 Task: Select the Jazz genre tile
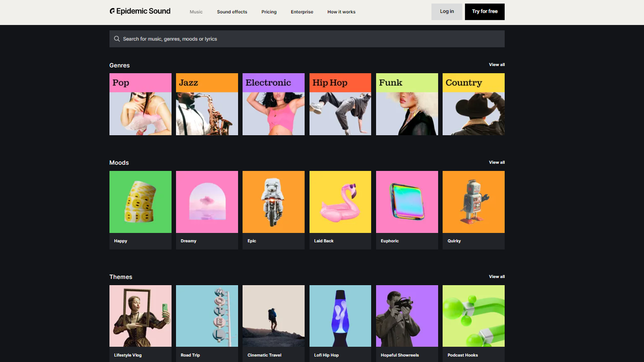click(207, 104)
